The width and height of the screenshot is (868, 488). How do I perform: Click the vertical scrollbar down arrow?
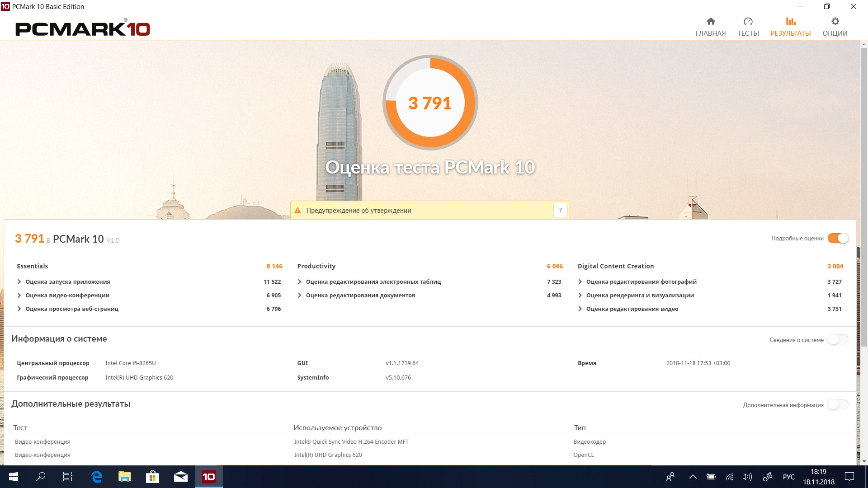(x=864, y=461)
